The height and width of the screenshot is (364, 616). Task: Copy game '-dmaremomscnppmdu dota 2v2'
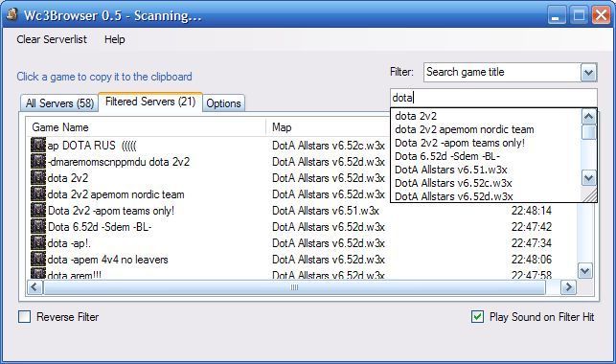coord(118,162)
